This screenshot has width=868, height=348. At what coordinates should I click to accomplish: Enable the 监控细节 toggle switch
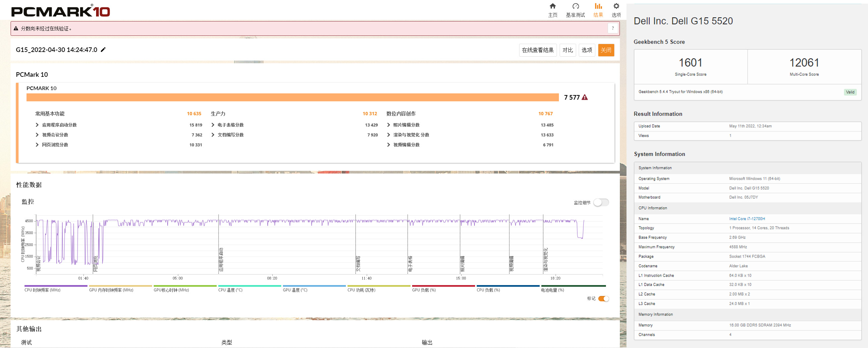pos(601,202)
